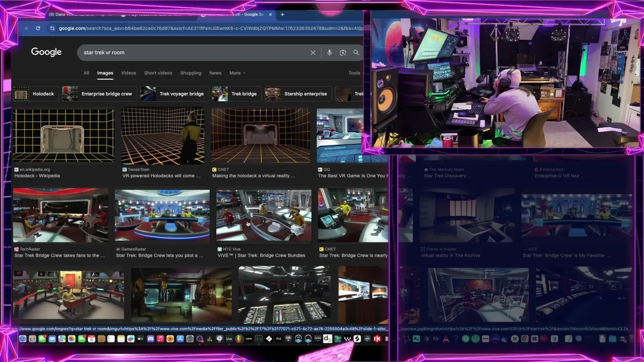Open Calendar from the dock
The height and width of the screenshot is (362, 644).
tap(91, 339)
